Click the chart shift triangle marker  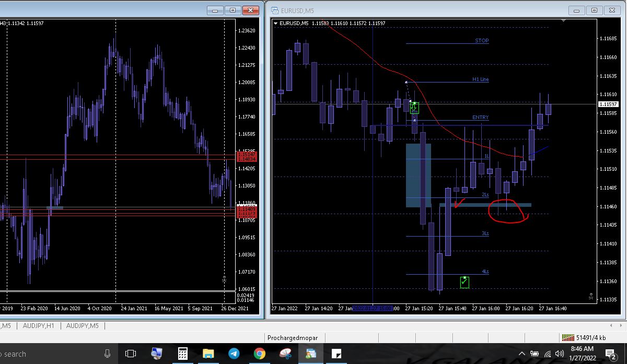[563, 20]
